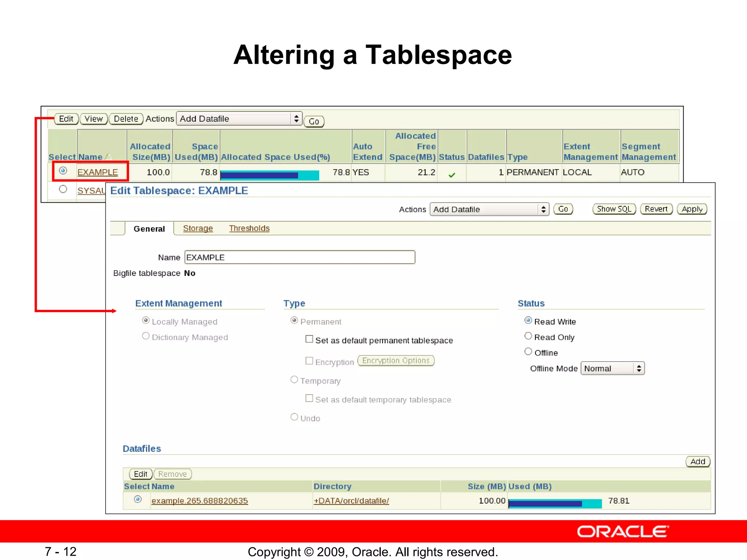Select the Permanent type radio button
Image resolution: width=747 pixels, height=560 pixels.
[294, 320]
